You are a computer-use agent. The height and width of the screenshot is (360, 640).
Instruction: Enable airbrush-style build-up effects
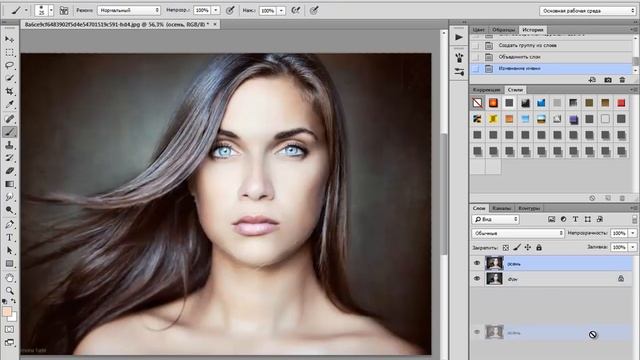click(x=296, y=11)
